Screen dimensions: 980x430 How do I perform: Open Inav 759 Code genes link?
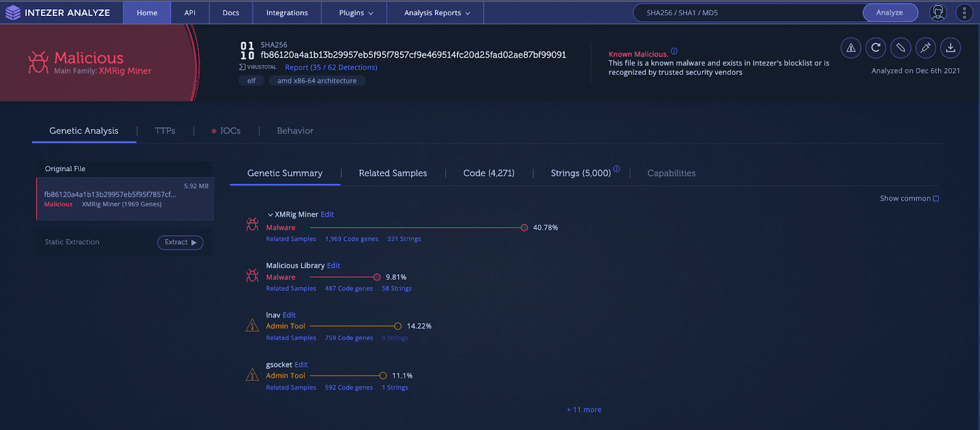349,338
